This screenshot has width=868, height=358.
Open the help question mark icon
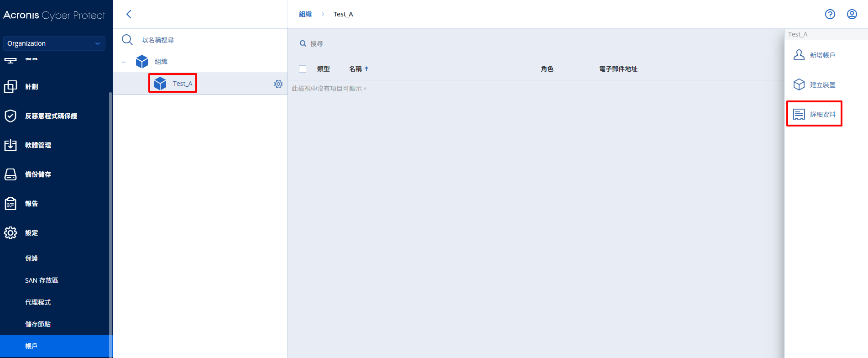830,14
